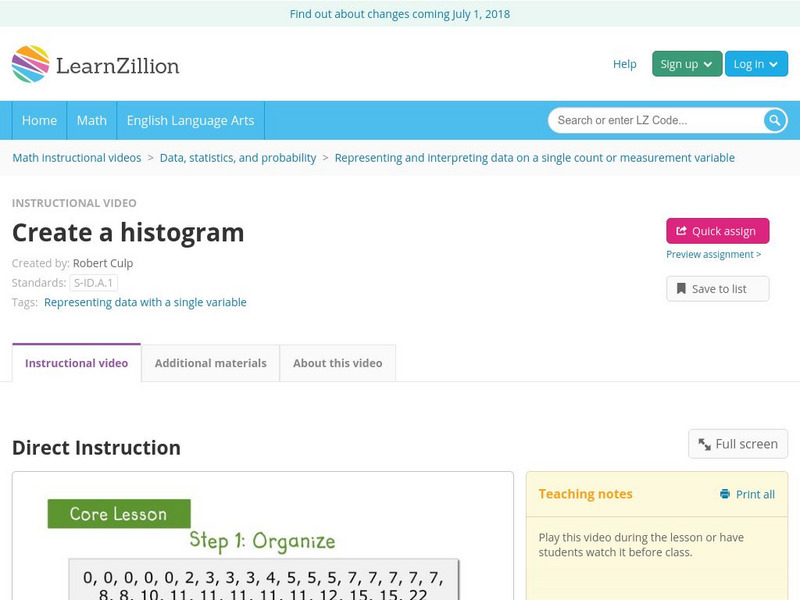Click the LearnZillion logo
Image resolution: width=800 pixels, height=600 pixels.
click(95, 65)
